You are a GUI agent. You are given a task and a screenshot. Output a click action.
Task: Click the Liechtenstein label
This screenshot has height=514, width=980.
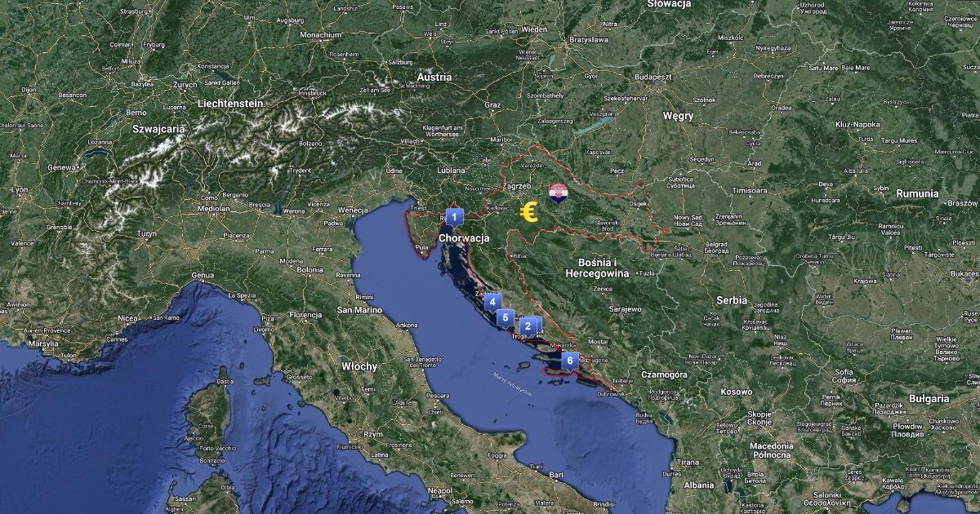coord(229,104)
